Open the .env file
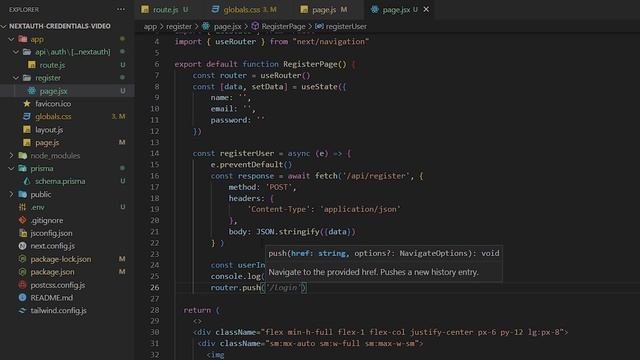 click(x=38, y=207)
